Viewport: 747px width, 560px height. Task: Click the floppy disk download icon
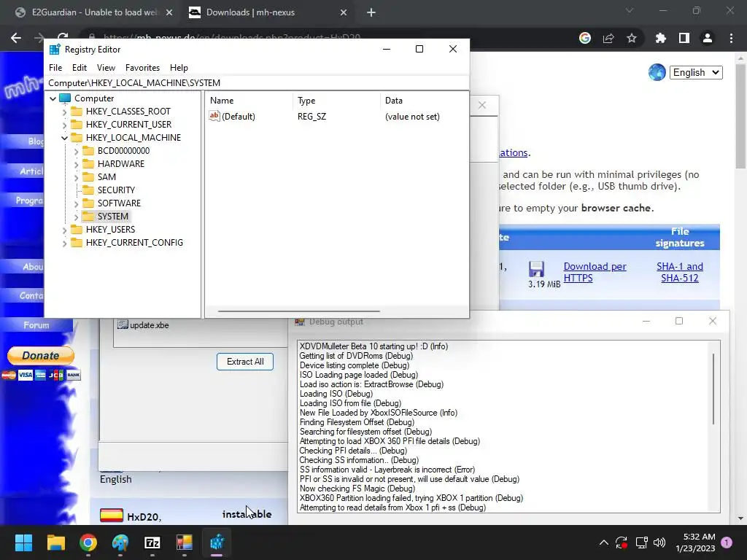536,269
